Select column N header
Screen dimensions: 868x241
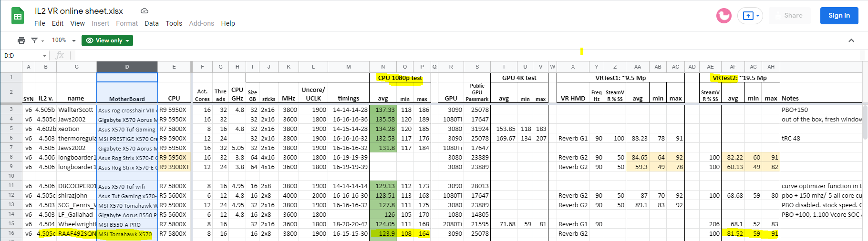click(x=383, y=67)
